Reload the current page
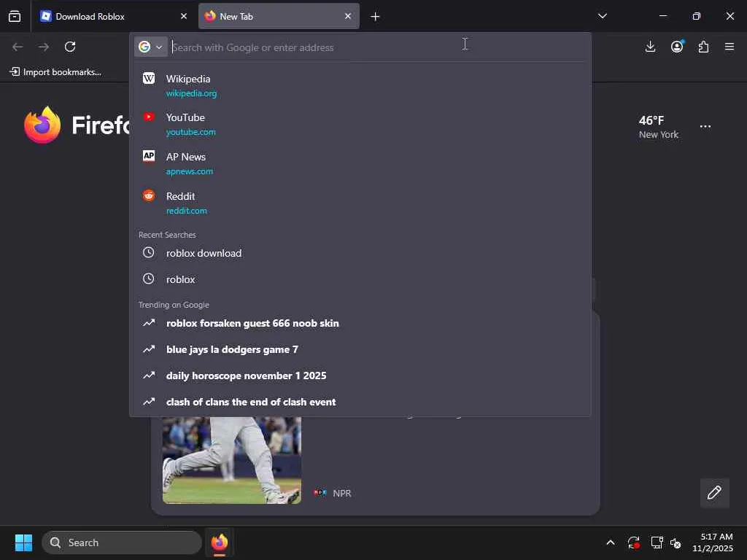 pos(70,47)
